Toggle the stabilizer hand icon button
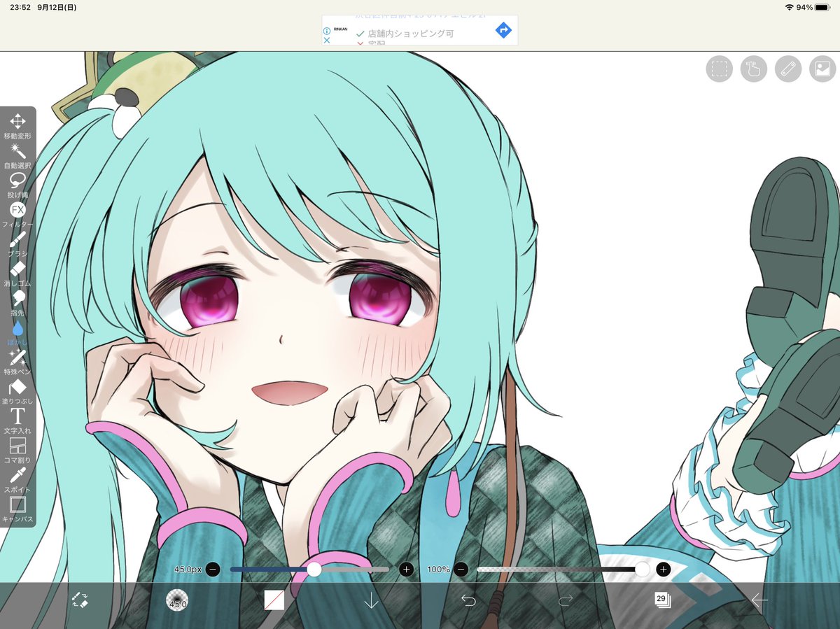The height and width of the screenshot is (629, 840). (754, 69)
